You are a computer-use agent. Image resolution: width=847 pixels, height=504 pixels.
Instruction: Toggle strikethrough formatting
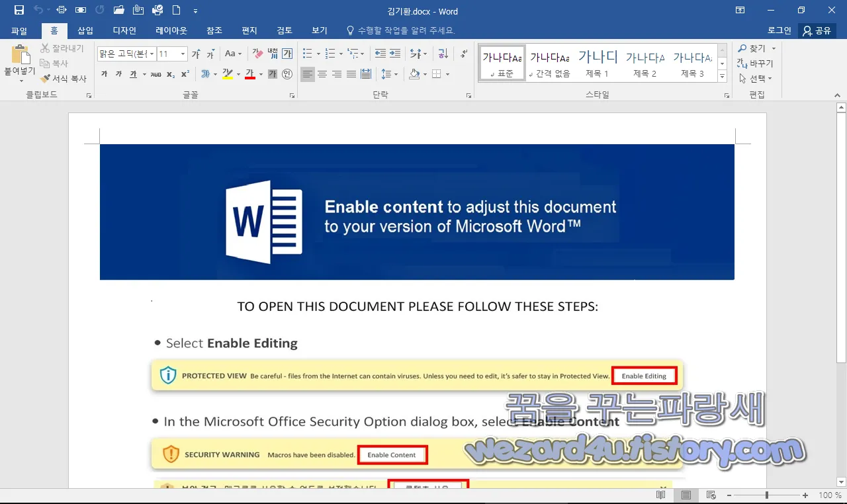(x=156, y=74)
